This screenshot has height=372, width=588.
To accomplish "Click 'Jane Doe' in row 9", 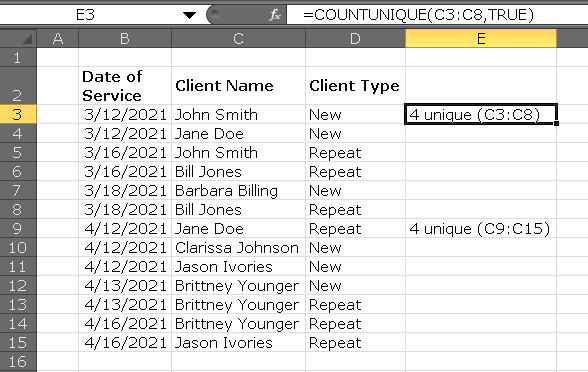I will pos(238,229).
